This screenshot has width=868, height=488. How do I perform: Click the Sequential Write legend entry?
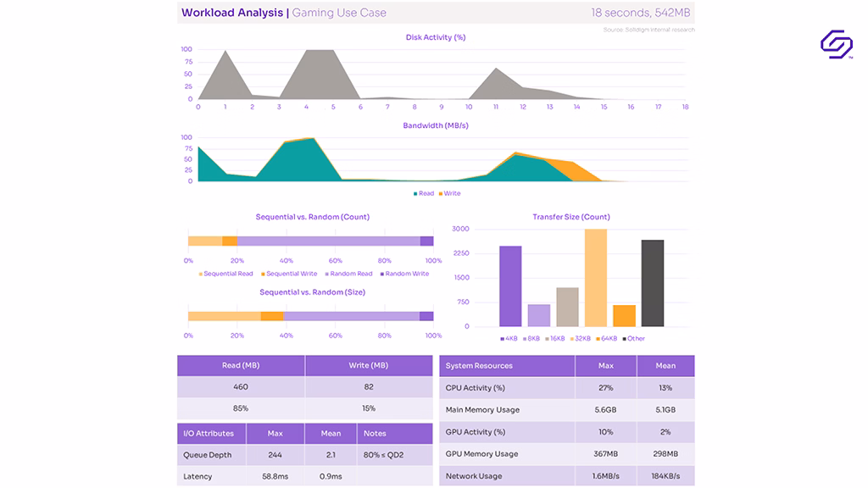pos(289,274)
